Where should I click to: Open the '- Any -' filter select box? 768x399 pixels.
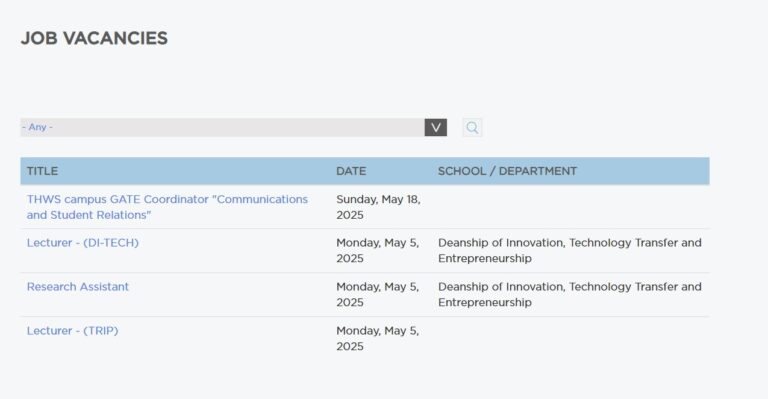click(x=234, y=127)
